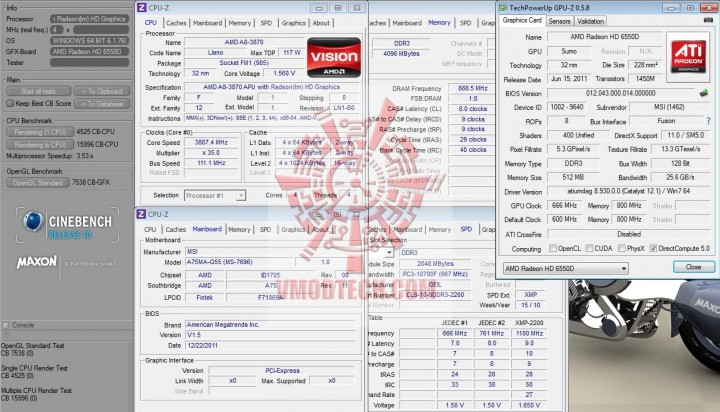Click the 3887.4 MHz core speed value
Screen dimensions: 720x412
point(211,142)
